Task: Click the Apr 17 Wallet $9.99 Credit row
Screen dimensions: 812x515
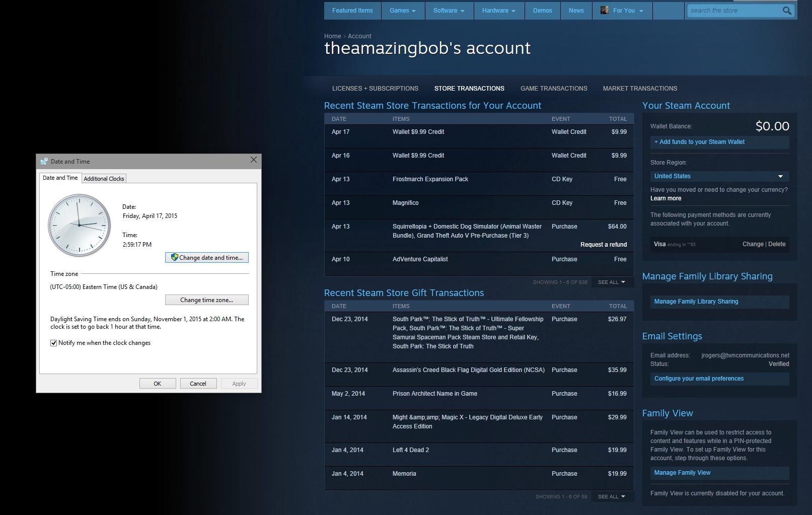Action: 479,136
